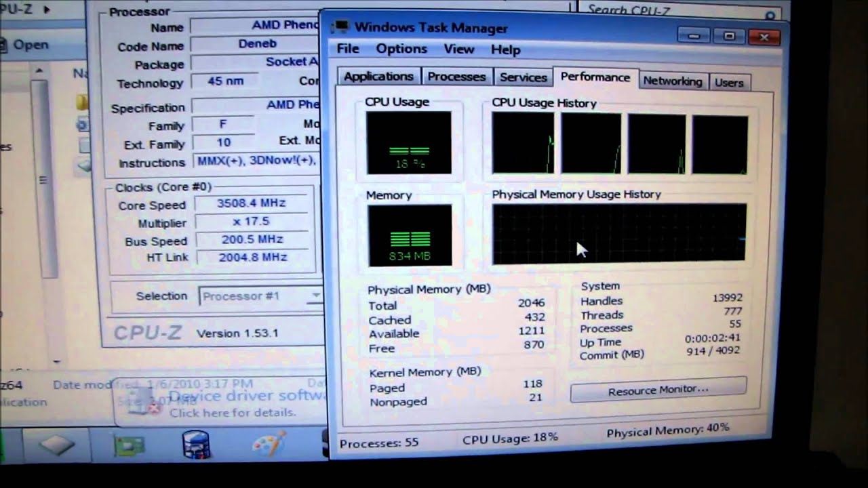Click the Physical Memory Total value 2046

pos(531,304)
